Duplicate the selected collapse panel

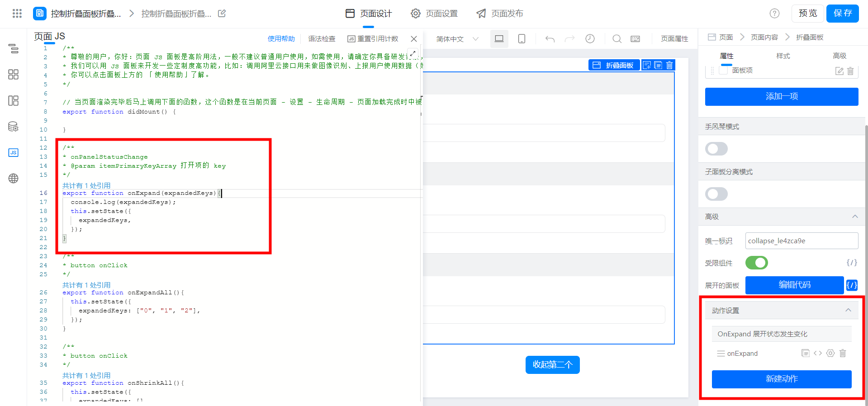click(x=658, y=65)
